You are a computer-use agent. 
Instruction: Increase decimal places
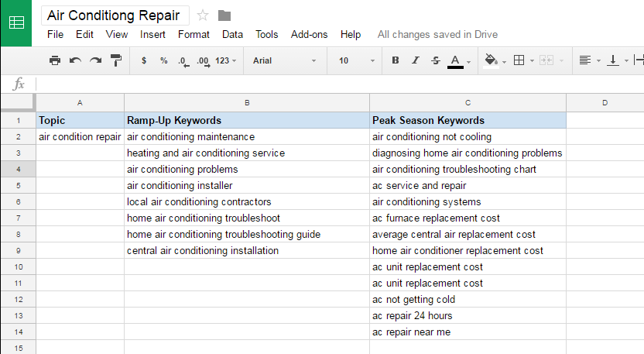coord(204,61)
